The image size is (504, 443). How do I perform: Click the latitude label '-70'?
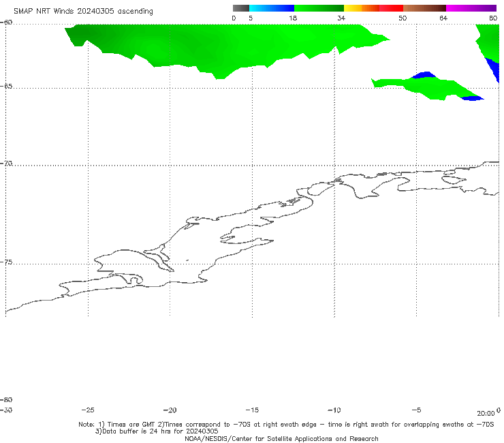tap(6, 164)
